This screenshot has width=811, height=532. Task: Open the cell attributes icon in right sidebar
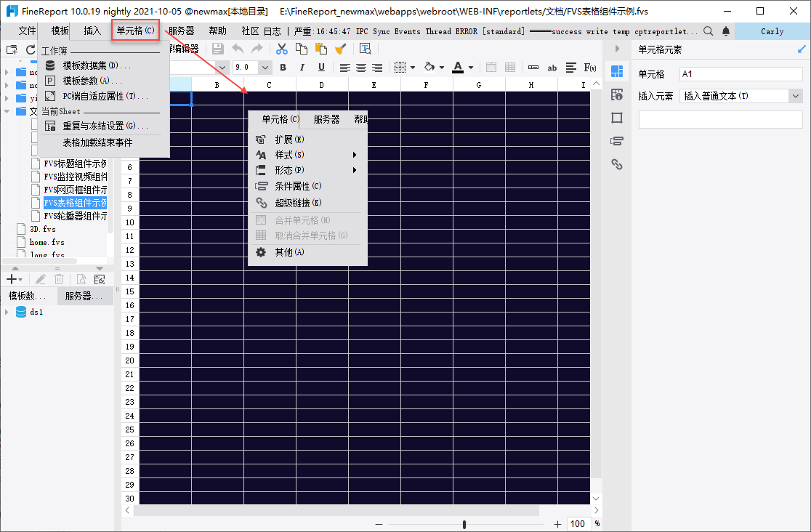617,94
